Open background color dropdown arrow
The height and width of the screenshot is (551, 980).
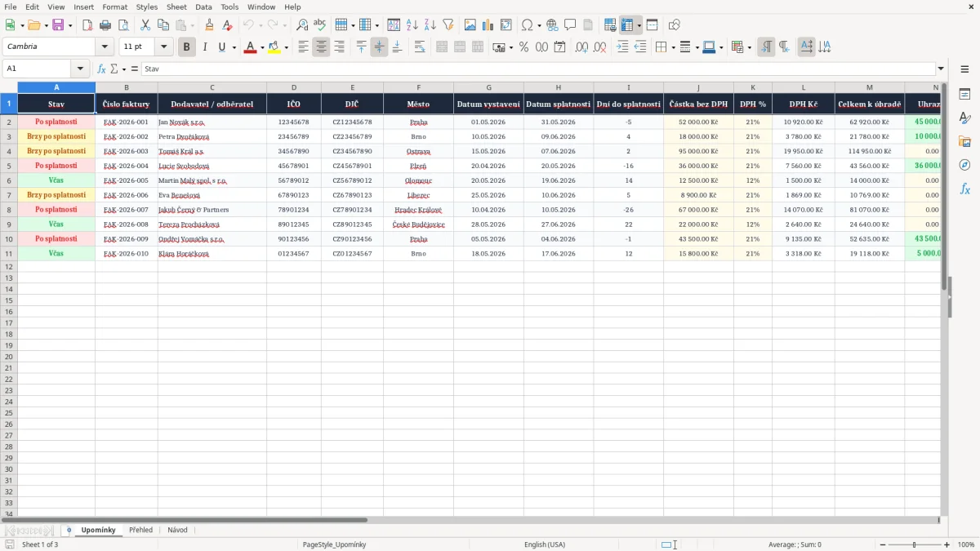287,47
